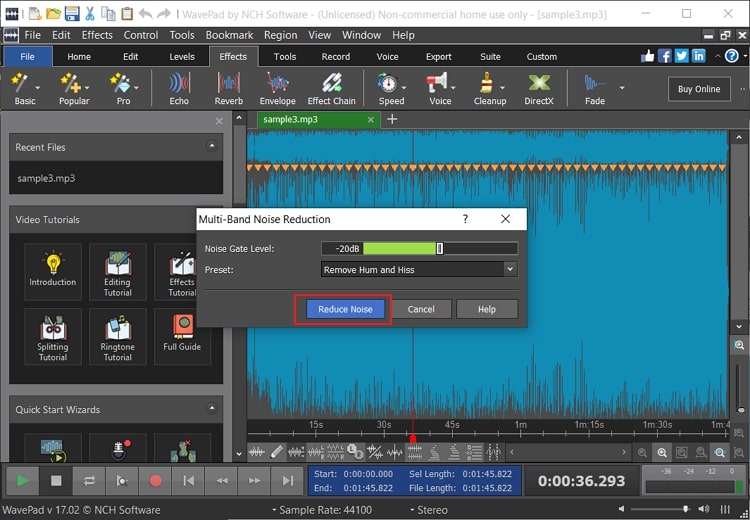Open the Basic effects dropdown arrow

point(37,88)
